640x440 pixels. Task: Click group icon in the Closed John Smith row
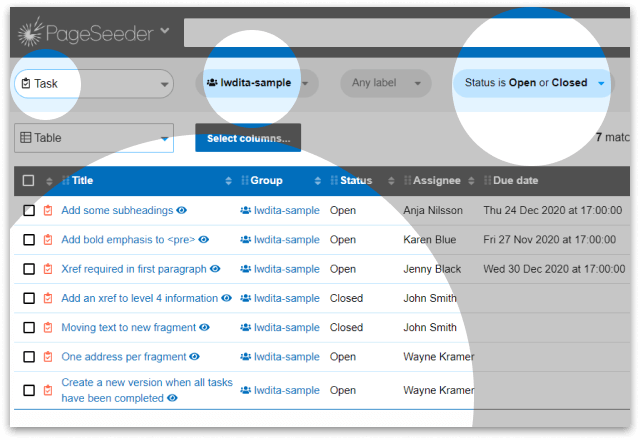[x=245, y=298]
